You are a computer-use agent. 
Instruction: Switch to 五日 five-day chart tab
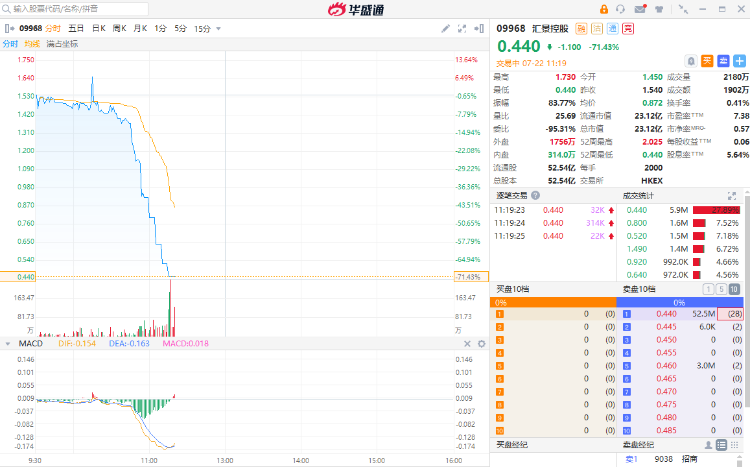76,29
